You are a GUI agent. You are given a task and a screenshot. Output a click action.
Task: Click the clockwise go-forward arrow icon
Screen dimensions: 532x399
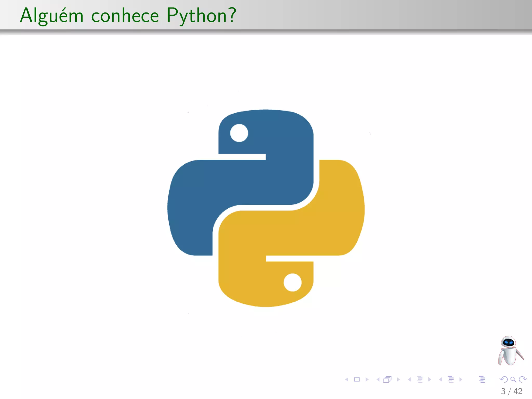523,380
